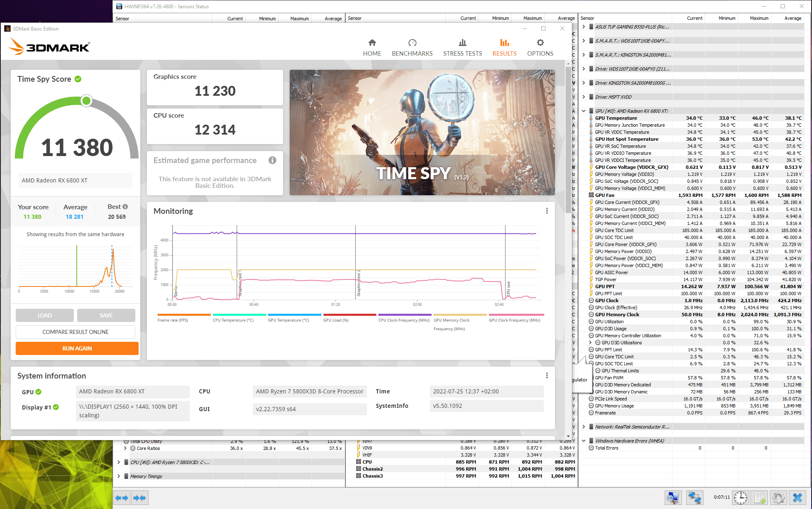The image size is (812, 509).
Task: Click the blue X close-sensors icon
Action: (798, 498)
